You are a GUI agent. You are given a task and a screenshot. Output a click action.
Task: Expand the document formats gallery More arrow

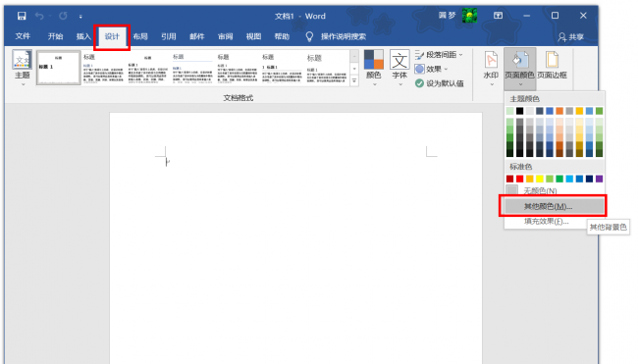[x=354, y=80]
